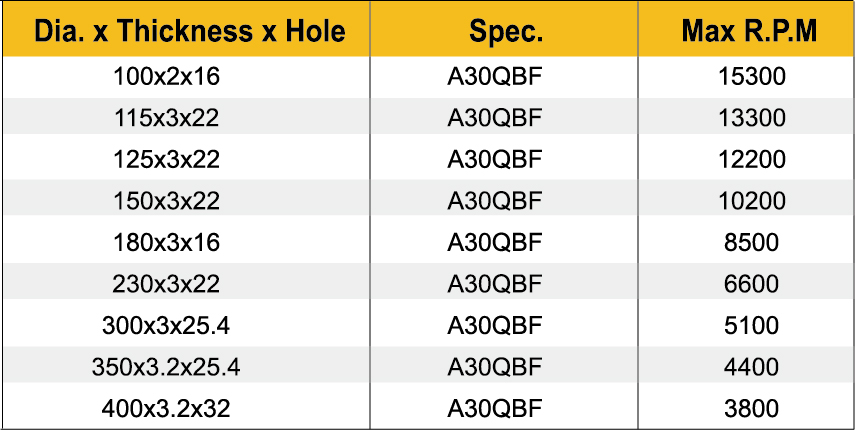
Task: Click the 12200 RPM value
Action: (751, 160)
